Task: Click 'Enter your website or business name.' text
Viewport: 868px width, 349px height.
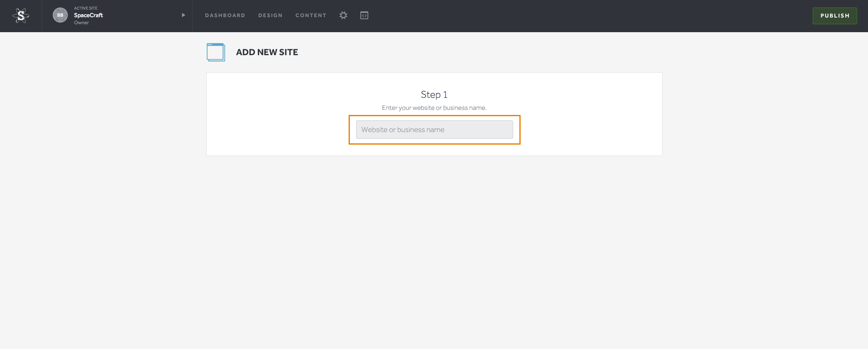Action: 434,108
